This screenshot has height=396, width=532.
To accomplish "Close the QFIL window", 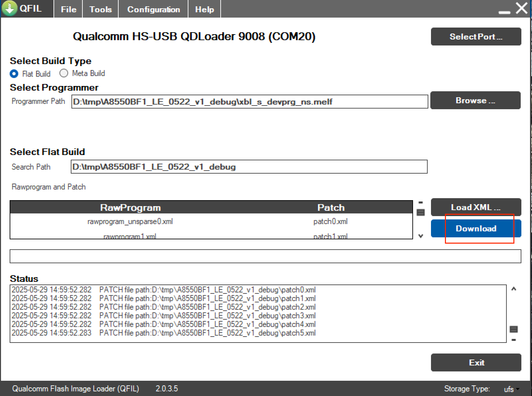I will coord(522,8).
